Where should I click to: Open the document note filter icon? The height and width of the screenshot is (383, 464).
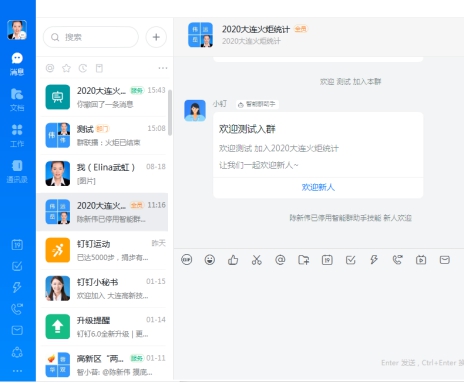point(99,68)
